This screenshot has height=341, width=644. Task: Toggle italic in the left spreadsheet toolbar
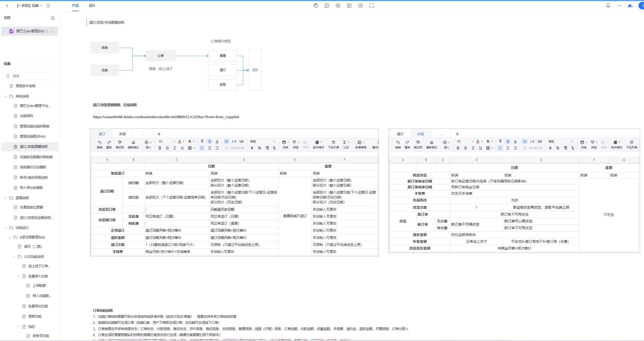175,148
